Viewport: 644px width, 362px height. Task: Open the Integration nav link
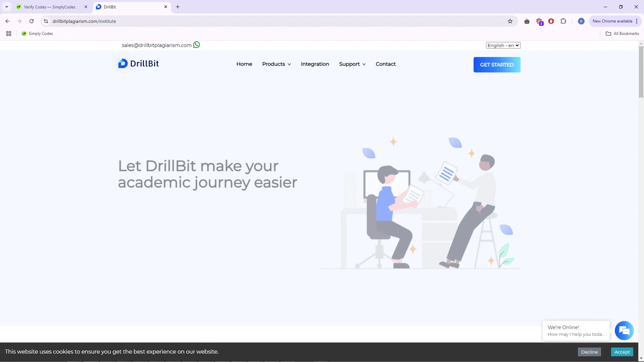315,64
